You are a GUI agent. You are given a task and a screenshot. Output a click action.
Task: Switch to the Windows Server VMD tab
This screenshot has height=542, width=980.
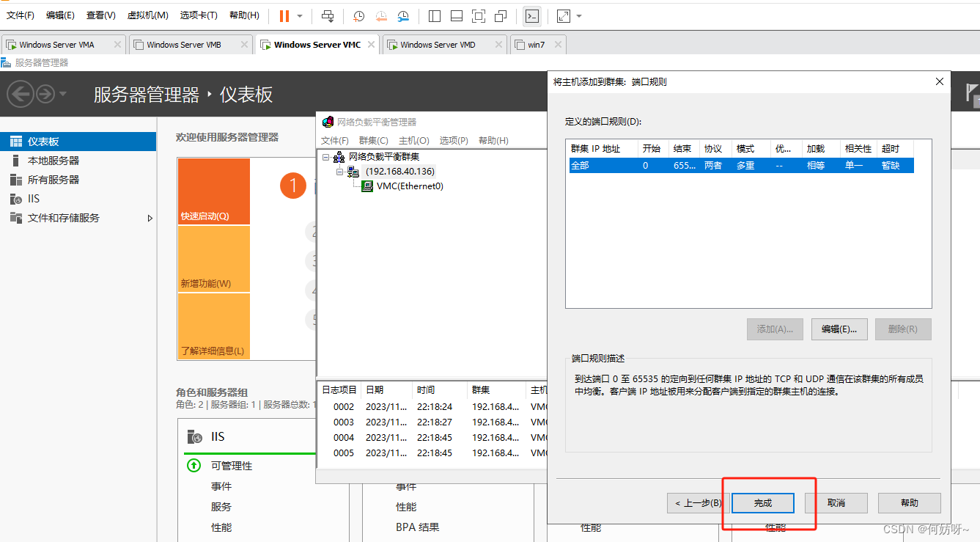click(x=437, y=45)
